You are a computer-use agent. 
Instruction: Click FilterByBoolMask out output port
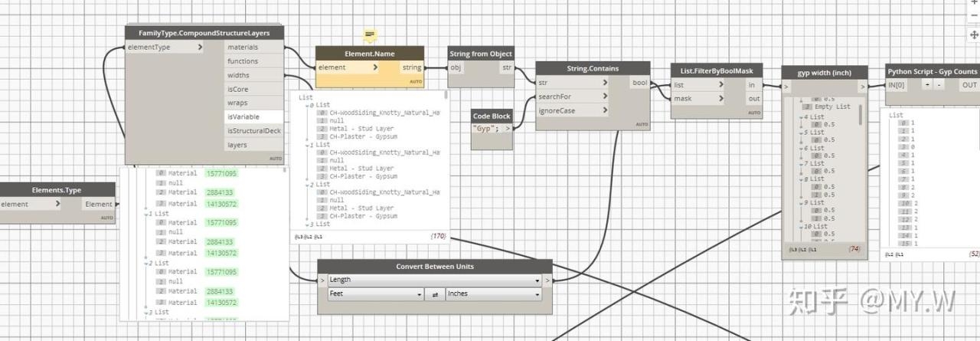coord(753,99)
